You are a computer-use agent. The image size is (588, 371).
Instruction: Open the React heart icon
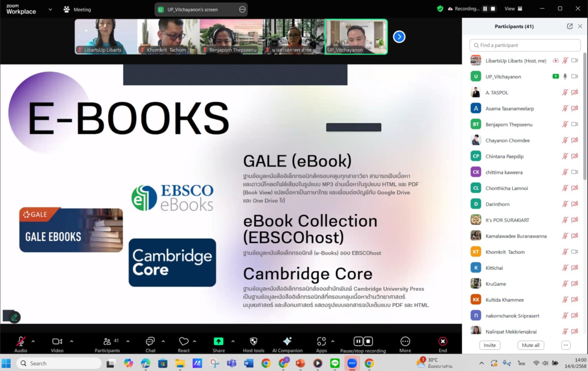(x=184, y=341)
